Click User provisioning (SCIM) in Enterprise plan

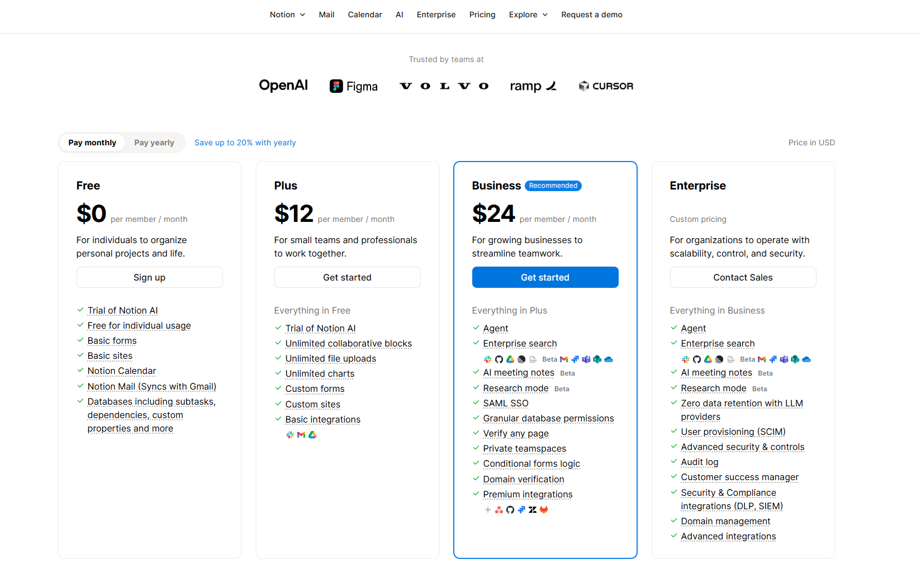(x=733, y=431)
